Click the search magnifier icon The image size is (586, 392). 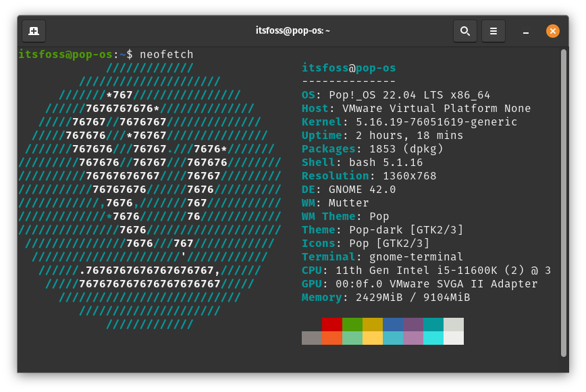click(x=464, y=31)
